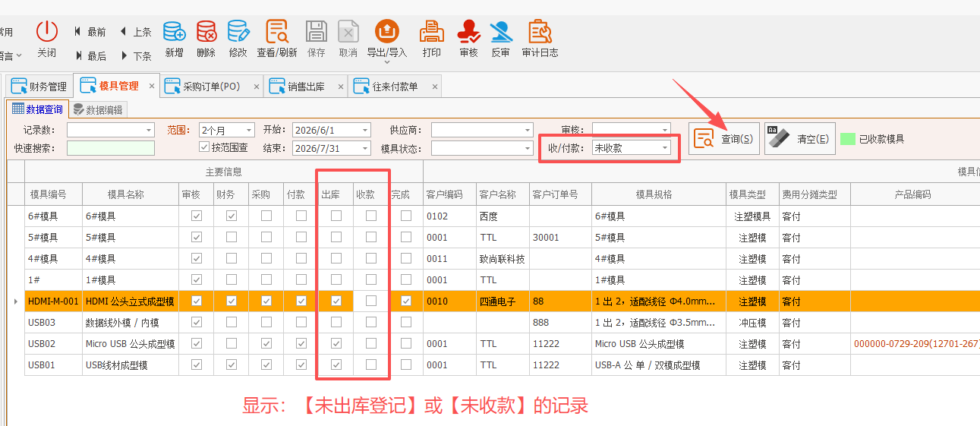Click the 反审 un-approve icon
The width and height of the screenshot is (980, 426).
point(500,32)
